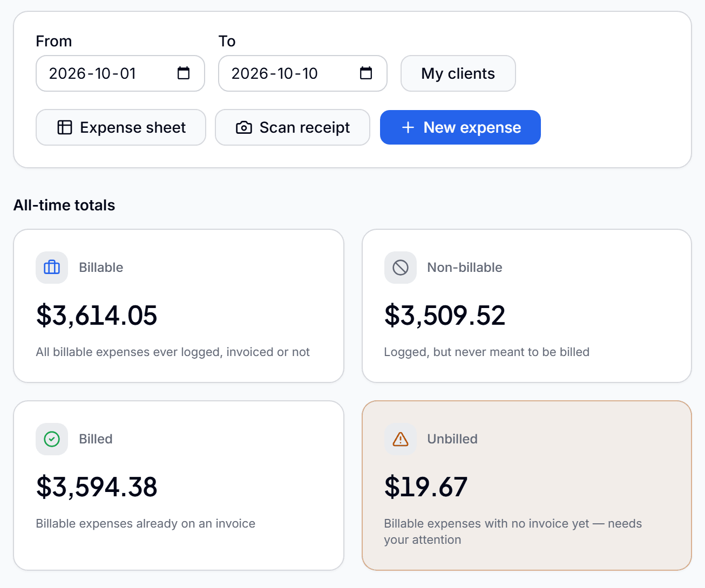Click the 'Billed' card label
Viewport: 705px width, 588px height.
[x=96, y=439]
